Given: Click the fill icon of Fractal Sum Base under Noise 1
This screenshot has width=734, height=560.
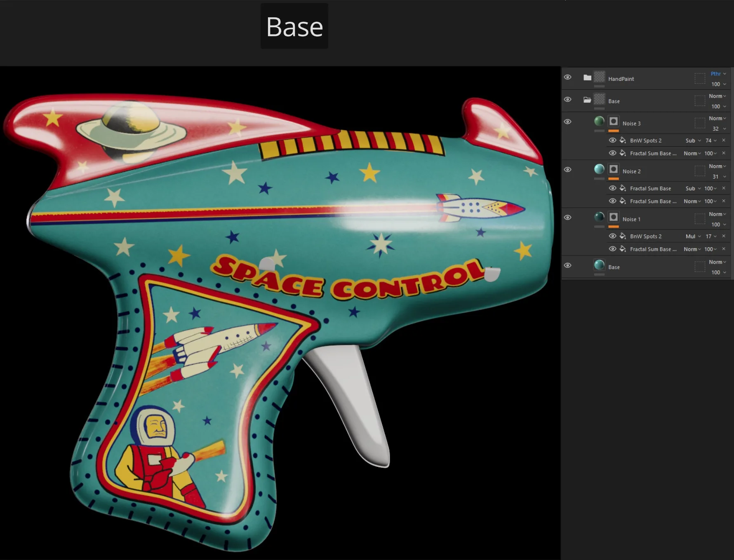Looking at the screenshot, I should pos(623,249).
